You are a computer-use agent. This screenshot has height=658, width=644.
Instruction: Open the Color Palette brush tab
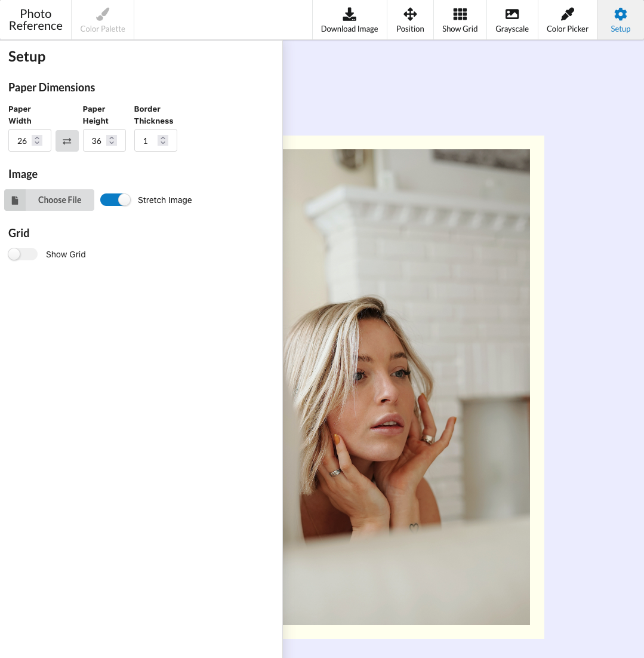coord(103,20)
